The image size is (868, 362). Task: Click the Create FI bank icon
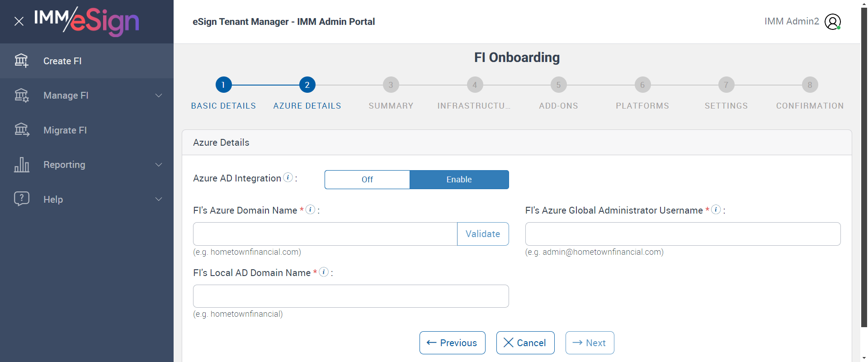tap(21, 61)
